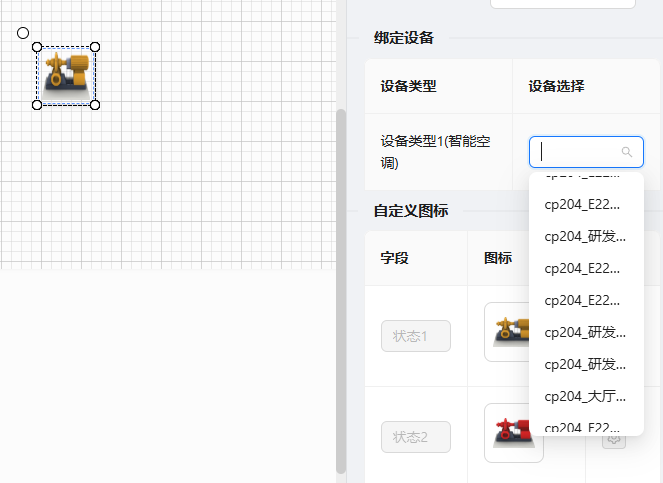Click the magnifier icon in 设备选择 box
Viewport: 663px width, 483px height.
tap(627, 152)
